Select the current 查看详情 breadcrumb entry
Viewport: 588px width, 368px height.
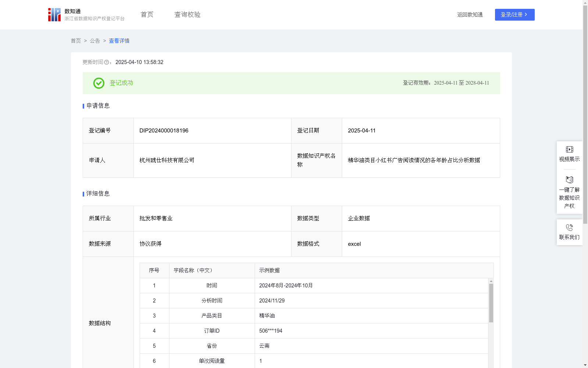(119, 41)
